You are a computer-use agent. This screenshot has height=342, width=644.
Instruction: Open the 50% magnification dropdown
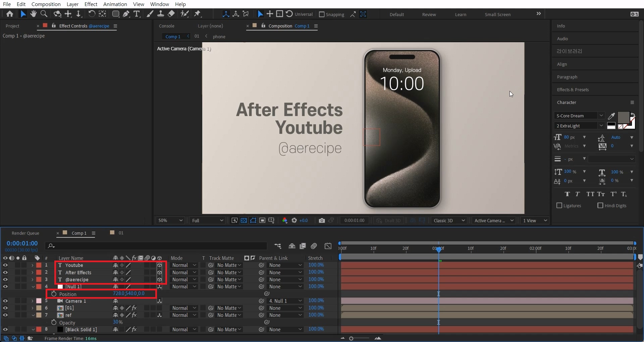170,220
